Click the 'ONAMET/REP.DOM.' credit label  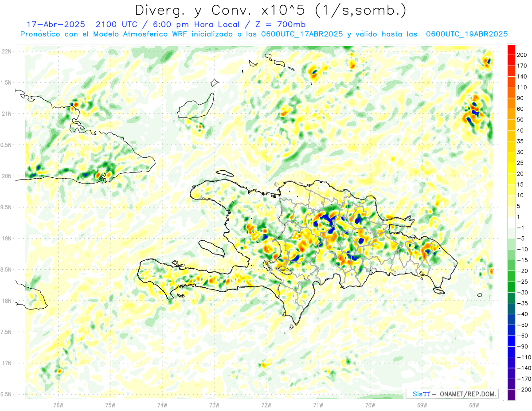pos(467,394)
